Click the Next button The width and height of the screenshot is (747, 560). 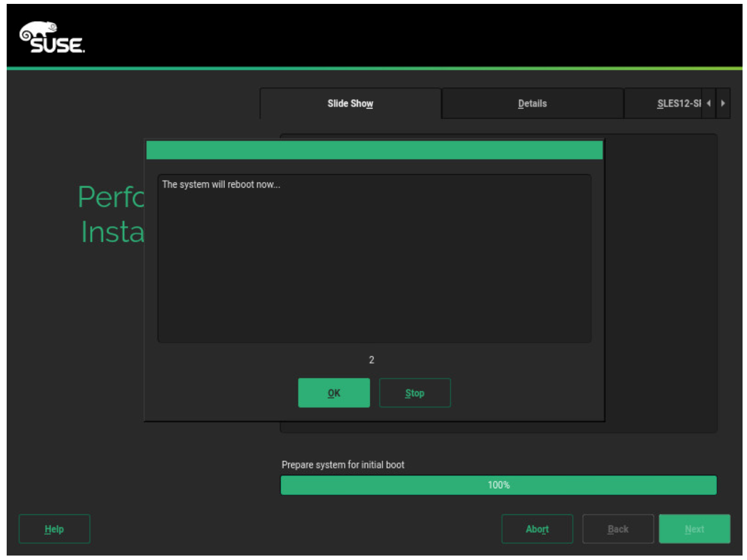[694, 529]
